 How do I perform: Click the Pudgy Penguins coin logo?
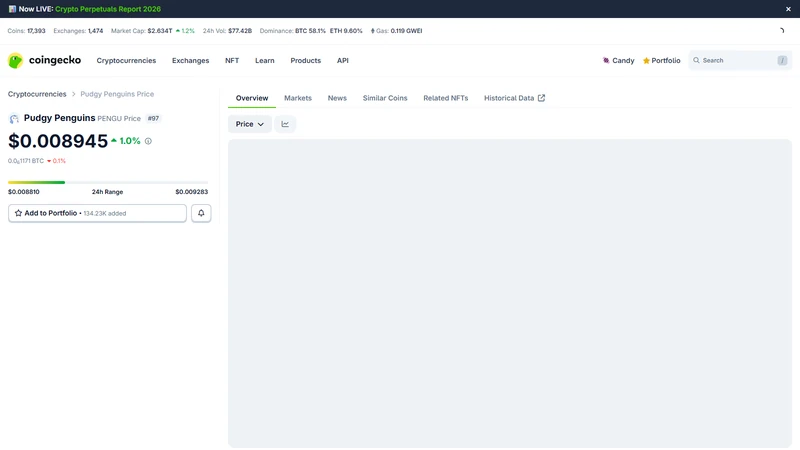[x=14, y=118]
